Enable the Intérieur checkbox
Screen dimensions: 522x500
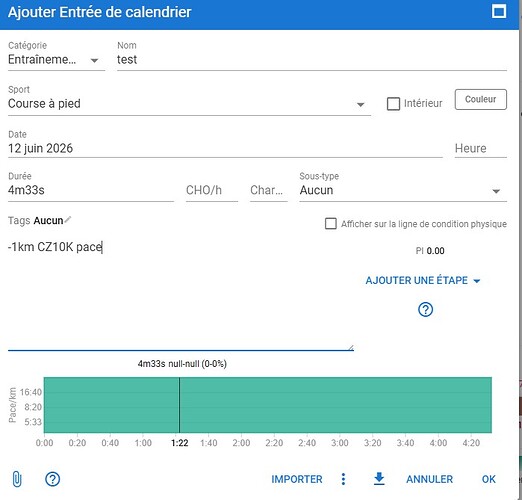click(393, 104)
